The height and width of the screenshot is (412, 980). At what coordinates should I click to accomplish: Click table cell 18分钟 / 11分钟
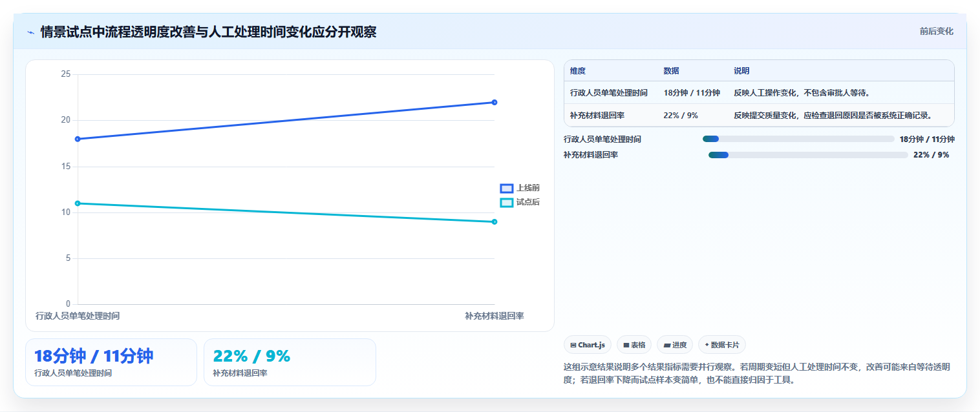click(x=692, y=93)
